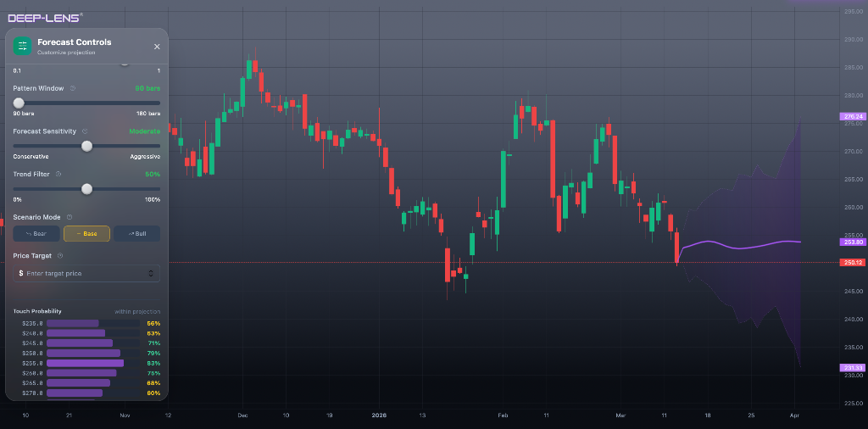This screenshot has height=429, width=868.
Task: Click the green Forecast Controls sliders icon
Action: (x=23, y=46)
